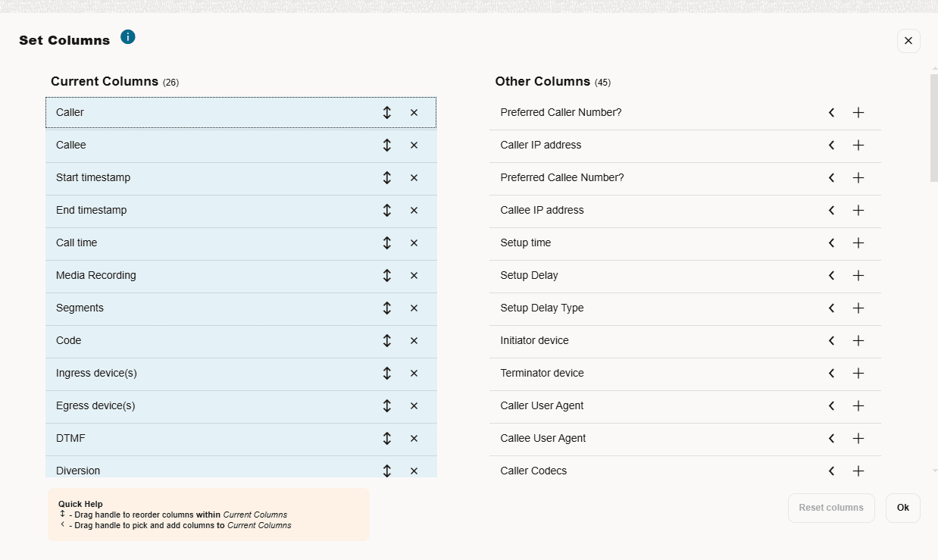Click reorder handle for Start timestamp
The height and width of the screenshot is (560, 938).
pos(387,178)
